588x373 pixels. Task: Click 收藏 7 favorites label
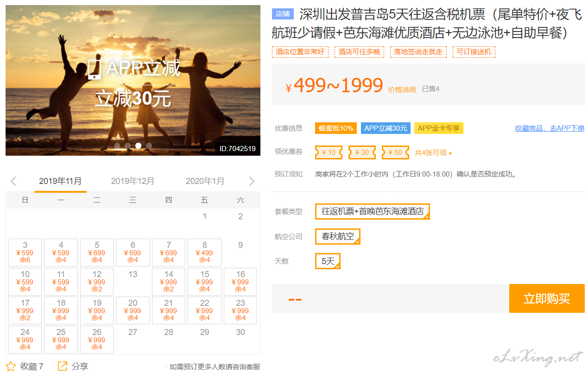[32, 367]
